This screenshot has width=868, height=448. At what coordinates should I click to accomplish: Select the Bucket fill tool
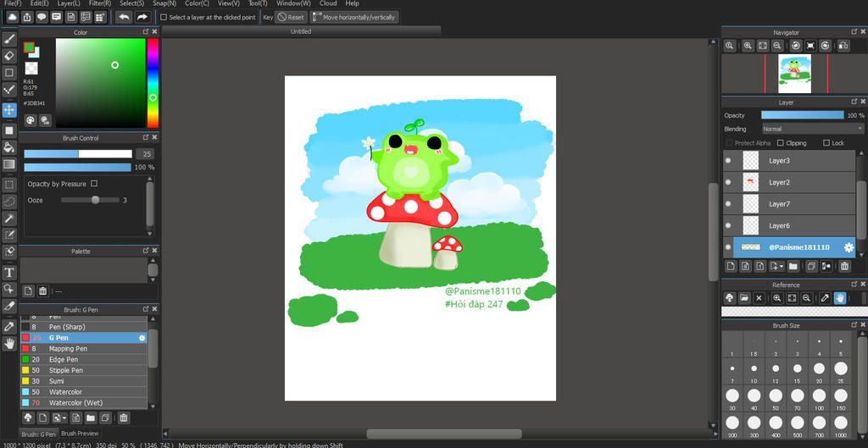coord(8,147)
